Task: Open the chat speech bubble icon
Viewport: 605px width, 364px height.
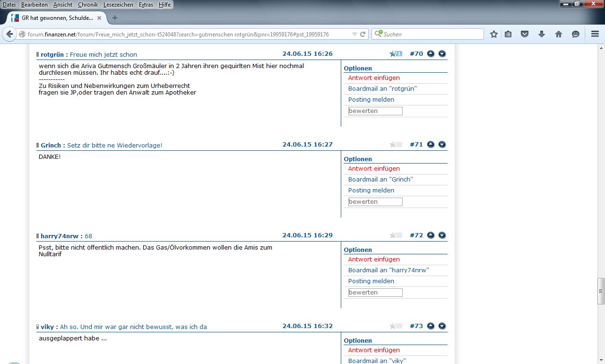Action: (x=576, y=34)
